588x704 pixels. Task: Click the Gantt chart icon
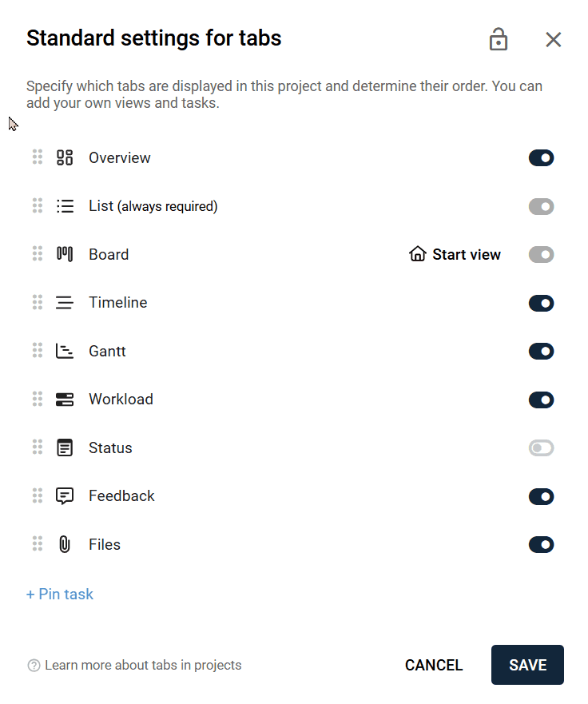pos(65,351)
